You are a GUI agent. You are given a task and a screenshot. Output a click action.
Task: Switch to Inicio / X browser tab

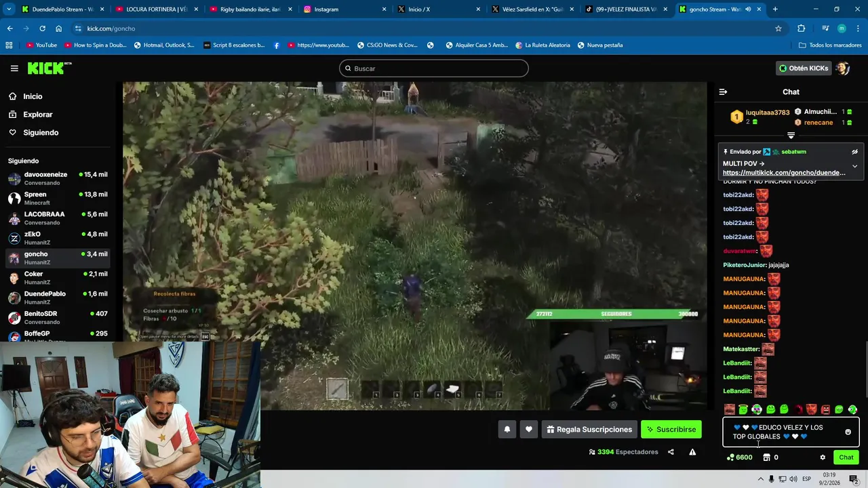(437, 9)
